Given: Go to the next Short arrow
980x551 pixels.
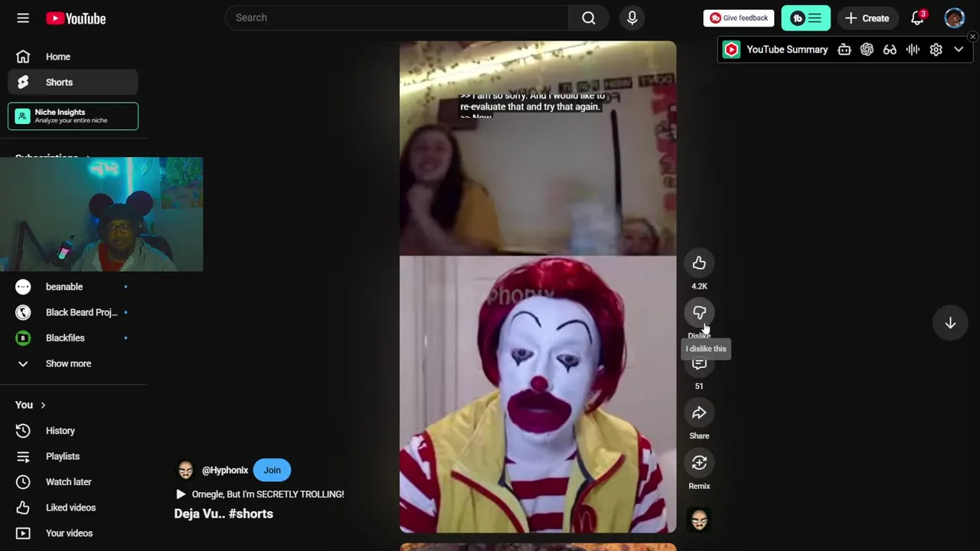Looking at the screenshot, I should point(950,324).
